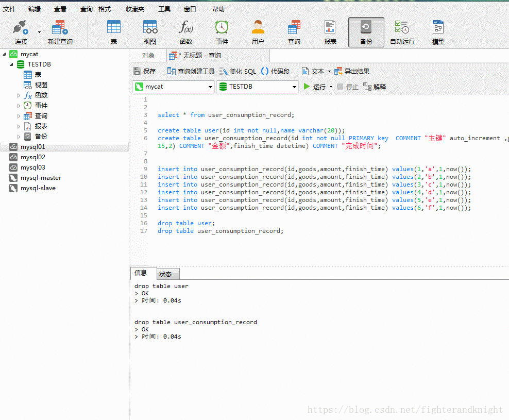509x420 pixels.
Task: Open the 文本 dropdown arrow
Action: 329,72
